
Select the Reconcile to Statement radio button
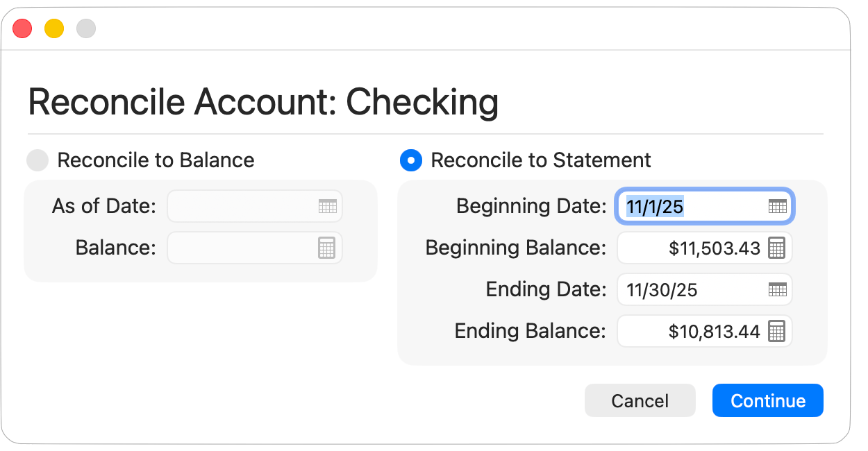click(410, 160)
